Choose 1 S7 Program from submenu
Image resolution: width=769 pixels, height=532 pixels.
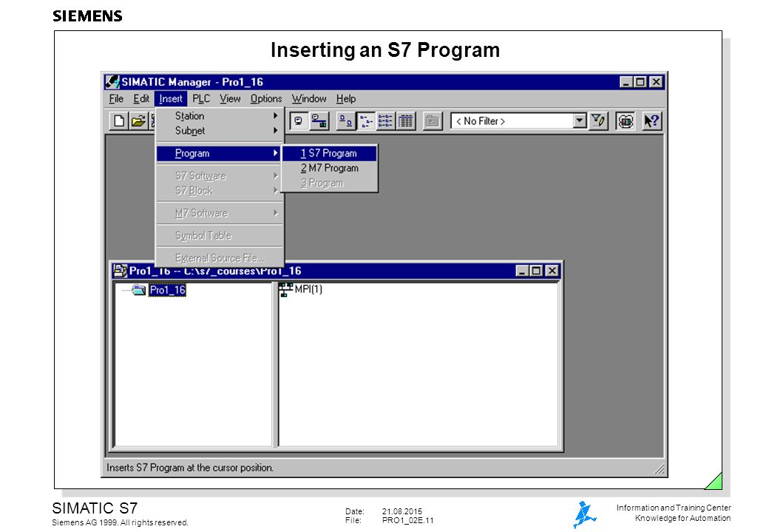pos(329,154)
